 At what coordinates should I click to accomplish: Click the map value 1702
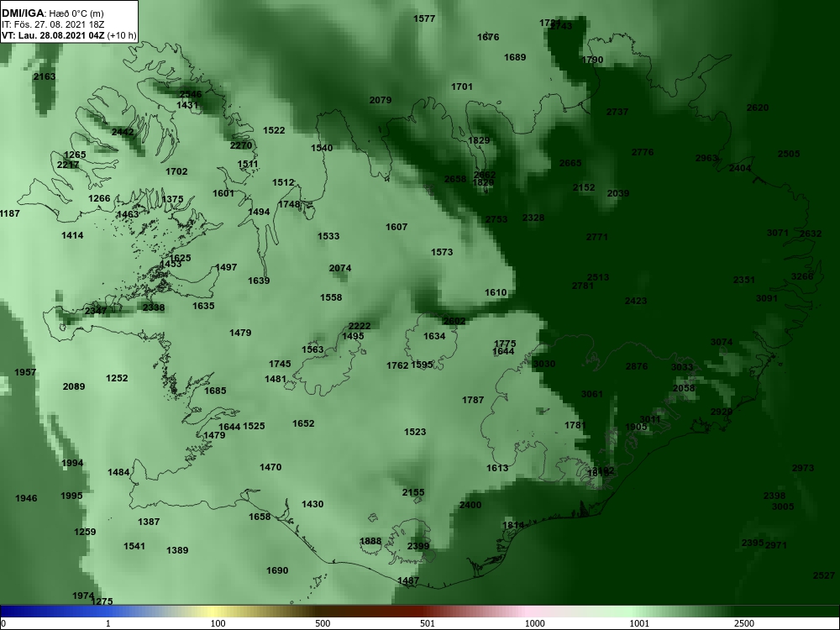[176, 171]
